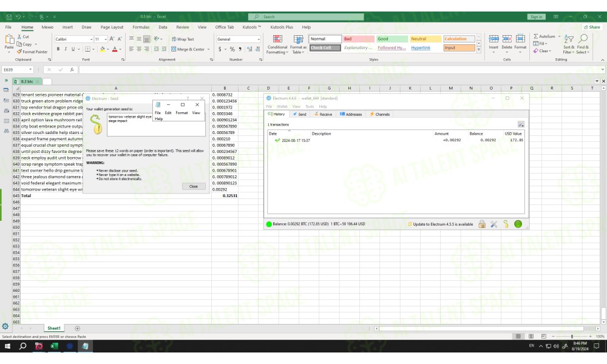Click the green network status circle in Electrum
The height and width of the screenshot is (364, 607).
pos(518,224)
